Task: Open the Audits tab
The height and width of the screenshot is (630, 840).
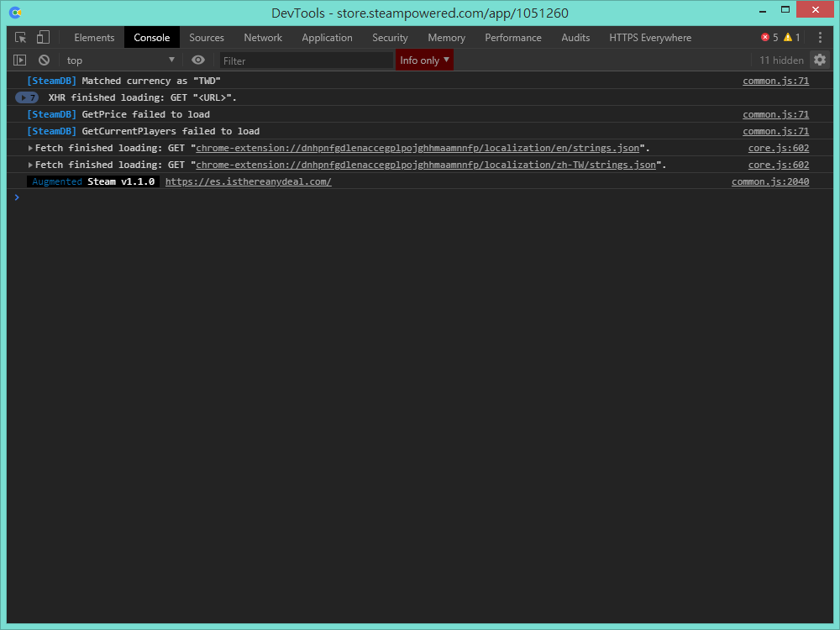Action: 575,38
